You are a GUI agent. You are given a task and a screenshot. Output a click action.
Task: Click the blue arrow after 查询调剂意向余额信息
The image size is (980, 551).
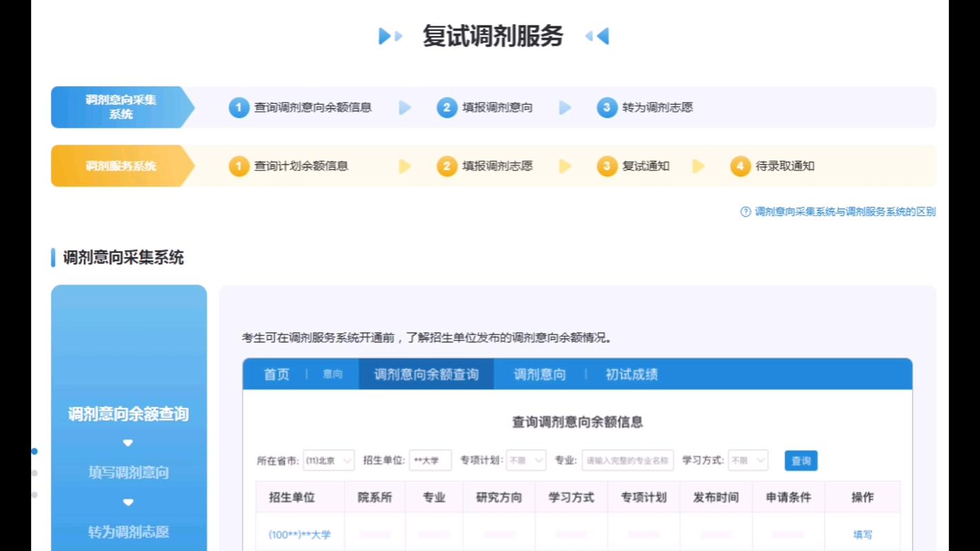405,107
